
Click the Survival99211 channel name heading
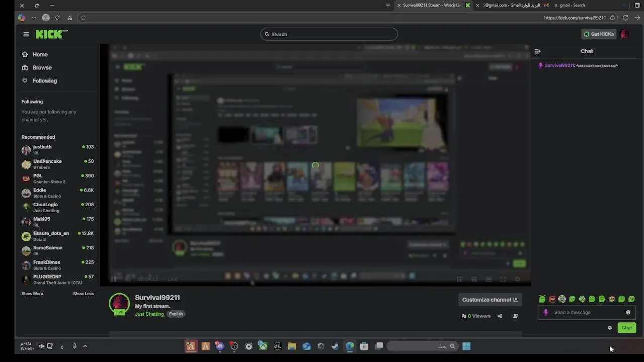[157, 298]
